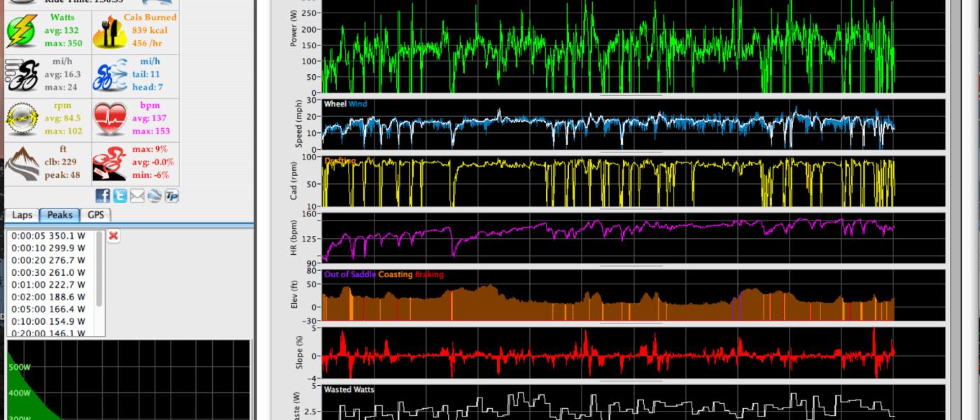Select the Peaks tab

tap(59, 215)
